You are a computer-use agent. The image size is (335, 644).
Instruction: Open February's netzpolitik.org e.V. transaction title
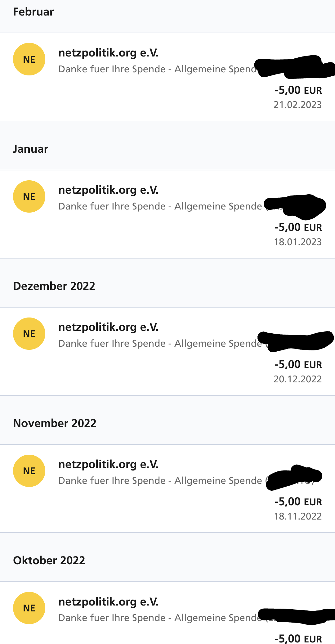click(108, 53)
